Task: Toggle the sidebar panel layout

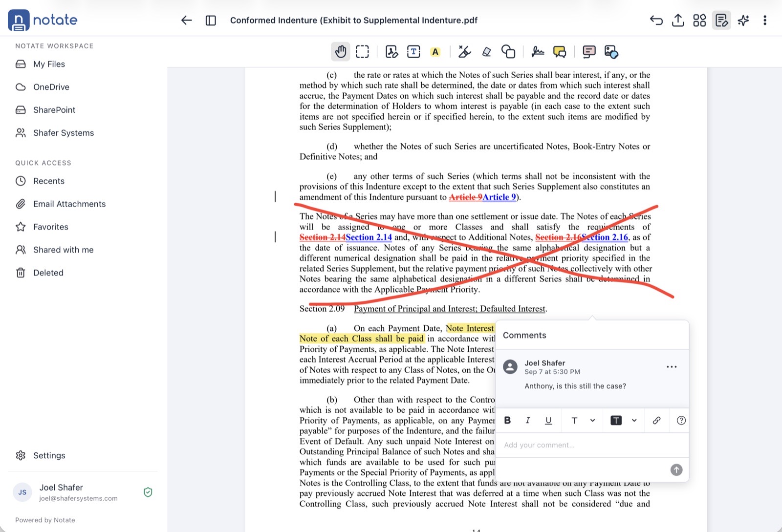Action: click(x=211, y=20)
